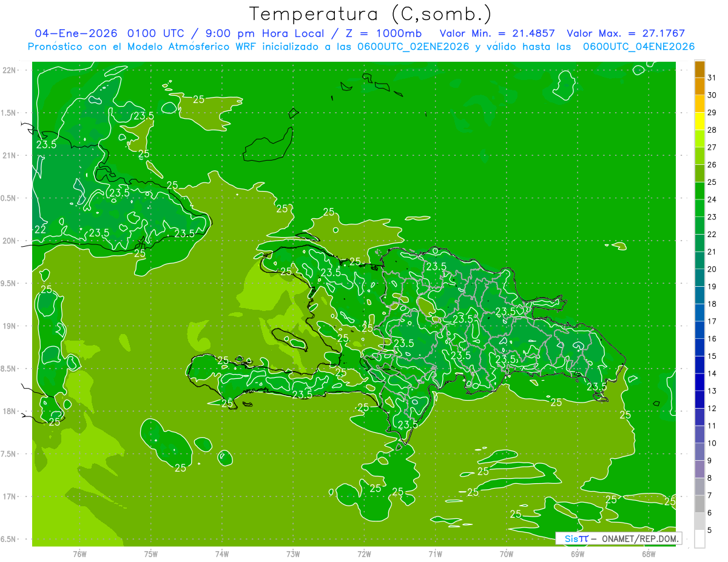This screenshot has height=562, width=728.
Task: Click the '1.5N' latitude axis label
Action: tap(9, 113)
